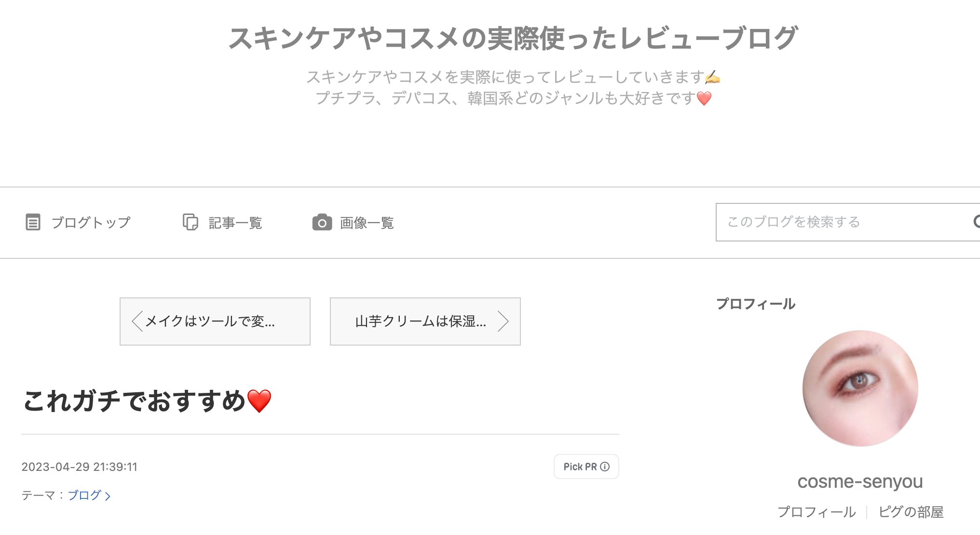Open the ピグの部屋 link
The image size is (980, 535).
911,512
